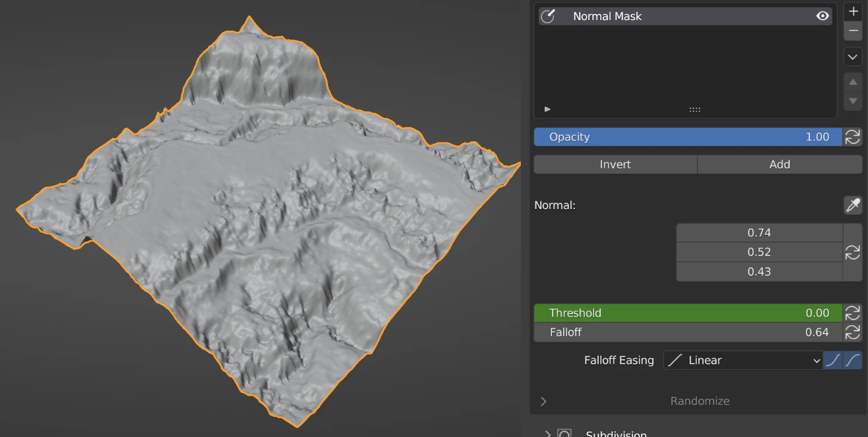This screenshot has height=437, width=868.
Task: Click the refresh icon beside Threshold
Action: (853, 313)
